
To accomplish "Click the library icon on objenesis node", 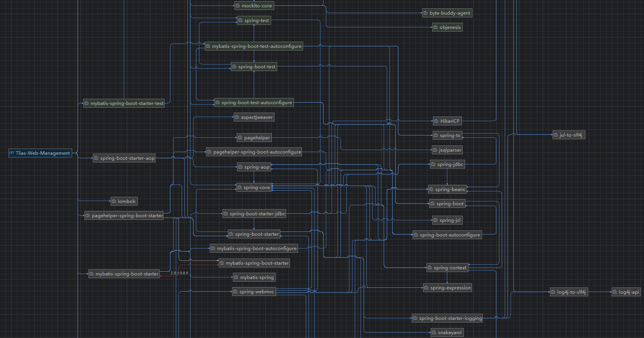I will coord(436,27).
